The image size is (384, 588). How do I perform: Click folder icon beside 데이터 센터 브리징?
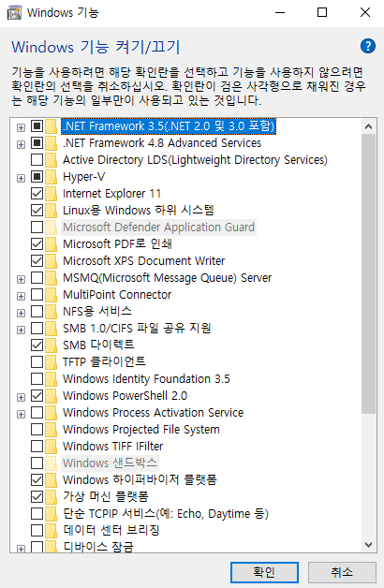click(x=51, y=530)
